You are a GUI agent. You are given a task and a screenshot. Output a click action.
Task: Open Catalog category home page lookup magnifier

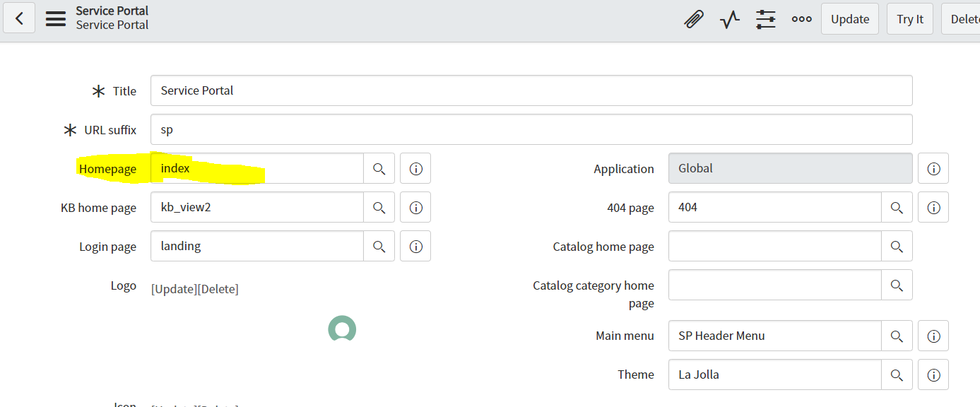tap(897, 285)
